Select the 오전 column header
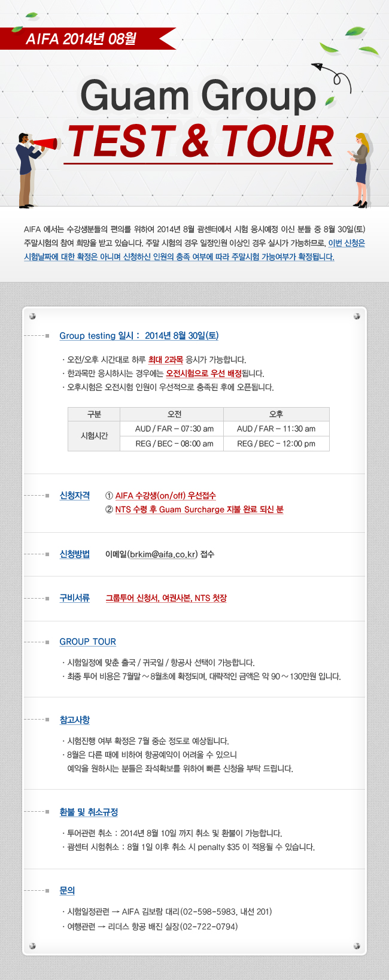Image resolution: width=389 pixels, height=980 pixels. 172,414
